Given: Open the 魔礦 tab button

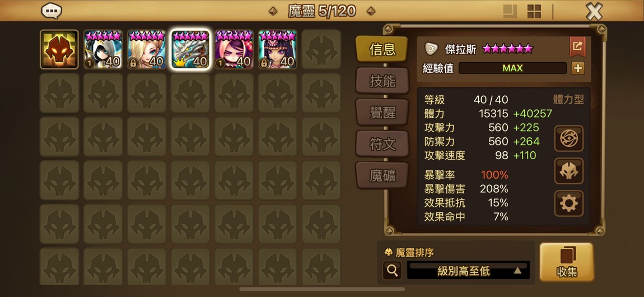Looking at the screenshot, I should [x=382, y=176].
